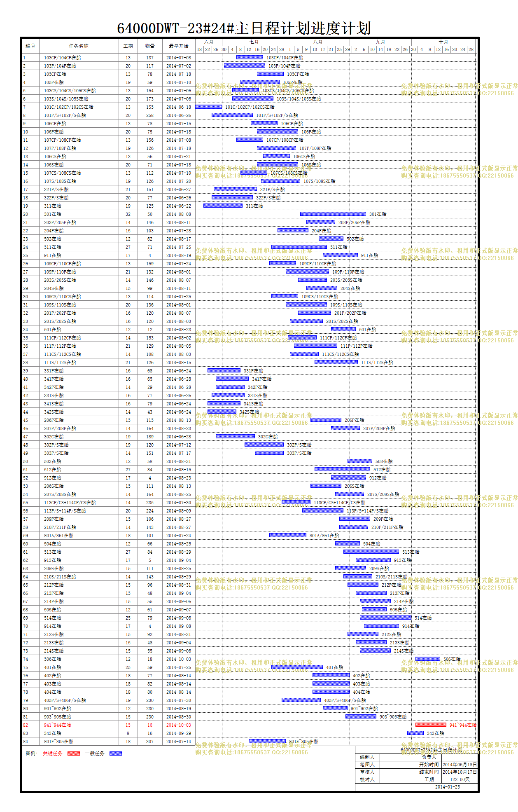Screen dimensions: 518x812
Task: Click duration value 8 in row 83
Action: coord(128,733)
